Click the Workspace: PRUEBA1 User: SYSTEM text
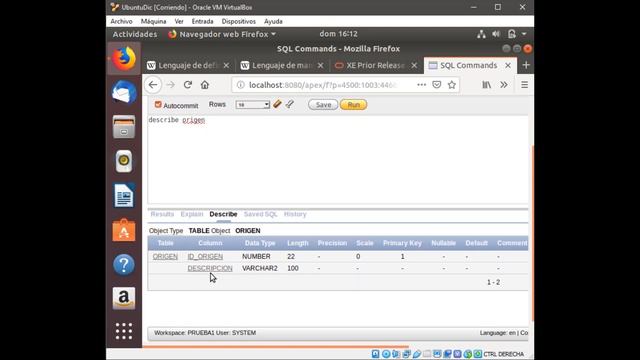 pos(205,333)
